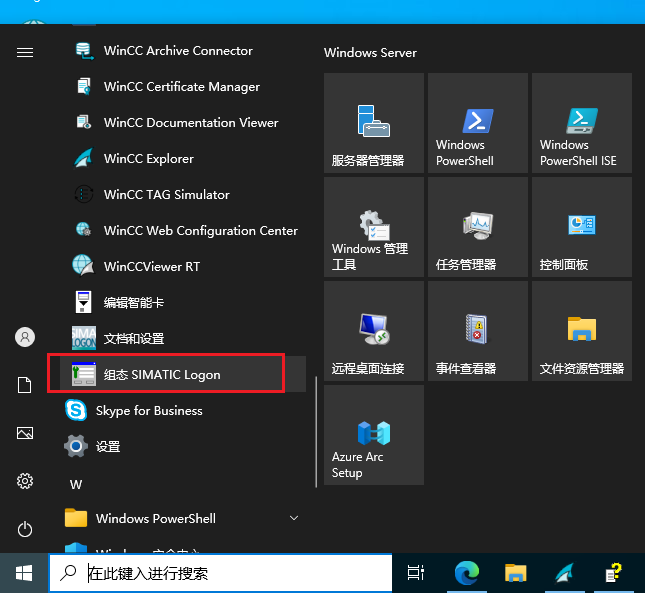
Task: Jump to letter W section header
Action: 75,484
